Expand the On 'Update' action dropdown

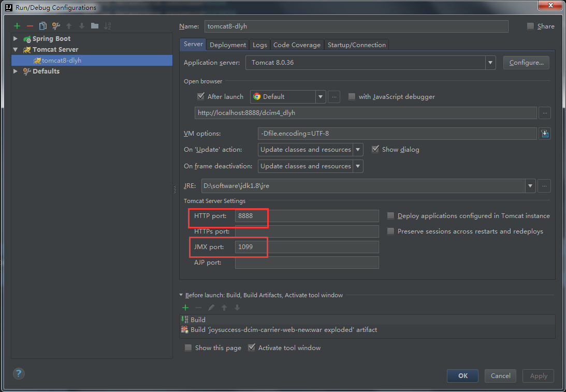pyautogui.click(x=358, y=150)
